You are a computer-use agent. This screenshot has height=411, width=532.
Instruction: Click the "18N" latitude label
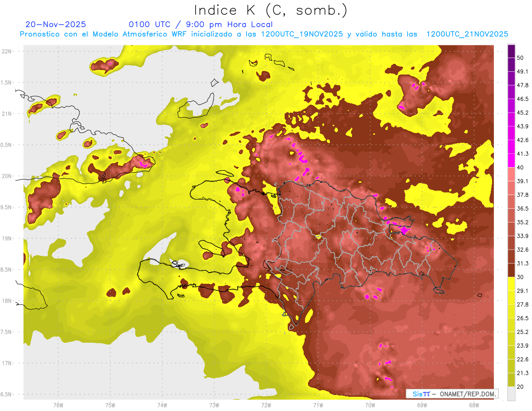click(7, 301)
